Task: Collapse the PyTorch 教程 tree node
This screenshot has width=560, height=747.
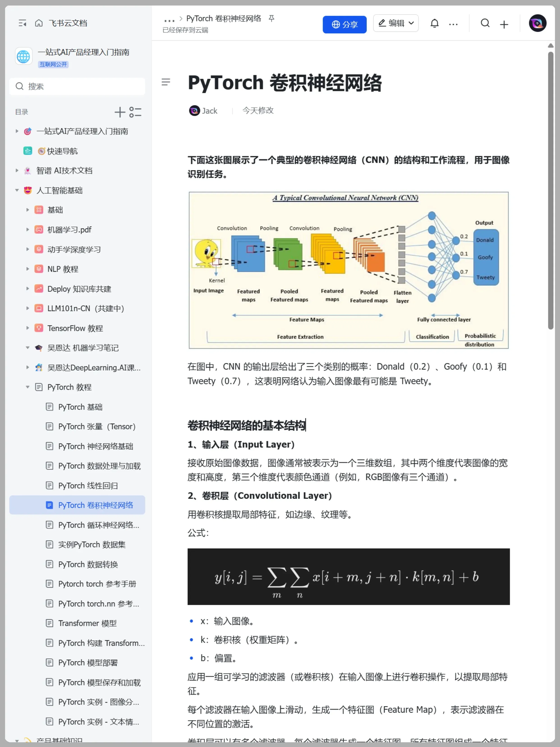Action: 28,387
